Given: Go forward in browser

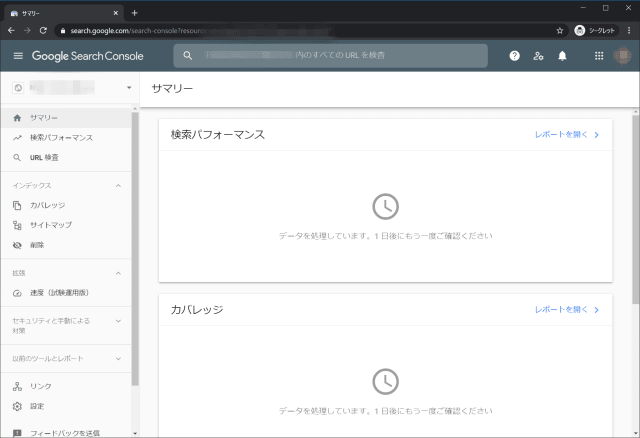Looking at the screenshot, I should point(27,31).
